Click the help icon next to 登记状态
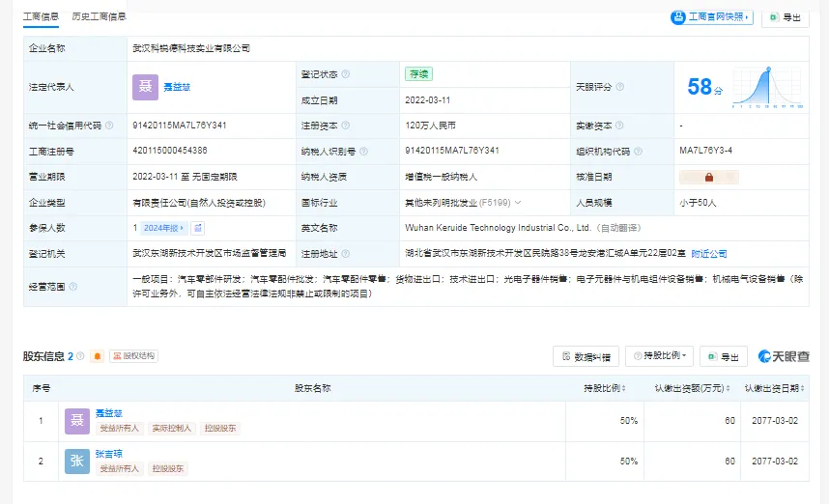 (345, 74)
